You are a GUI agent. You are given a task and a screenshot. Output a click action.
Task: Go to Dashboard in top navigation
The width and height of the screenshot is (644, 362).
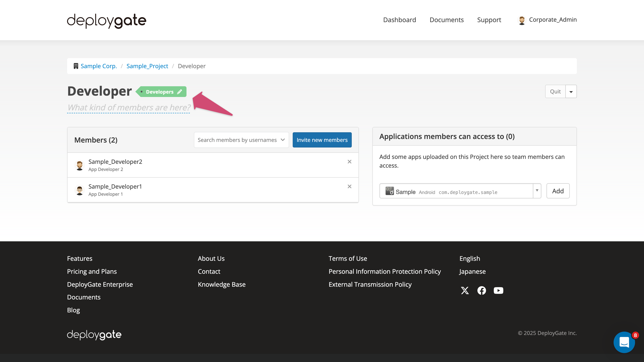(x=400, y=20)
